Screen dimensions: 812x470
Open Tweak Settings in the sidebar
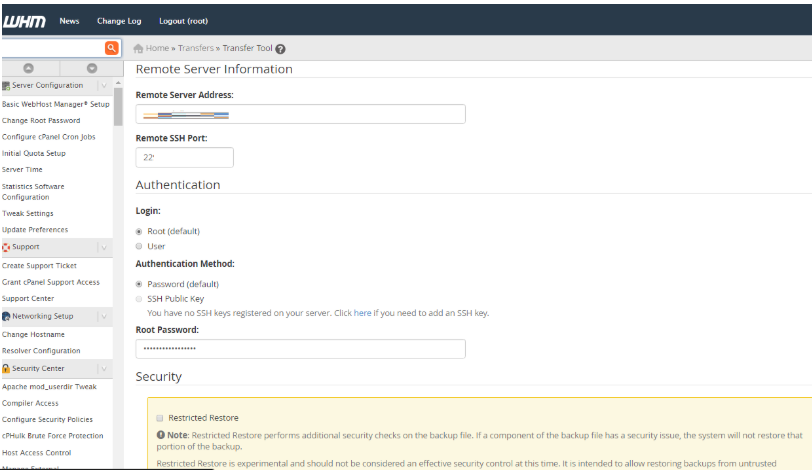coord(28,213)
